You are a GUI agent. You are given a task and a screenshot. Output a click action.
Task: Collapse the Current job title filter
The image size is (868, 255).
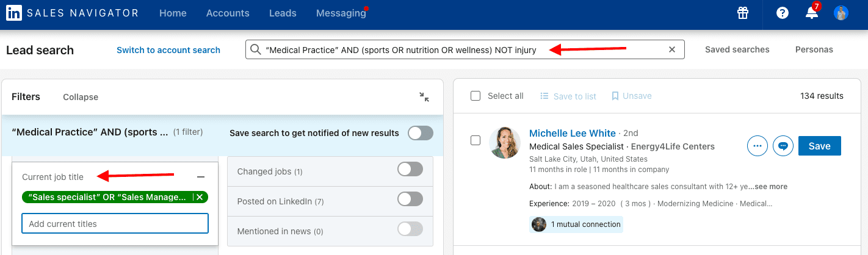tap(201, 177)
